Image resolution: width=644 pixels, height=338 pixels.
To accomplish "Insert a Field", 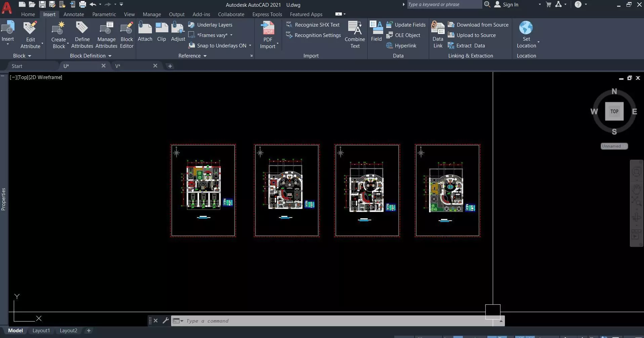I will pos(376,31).
